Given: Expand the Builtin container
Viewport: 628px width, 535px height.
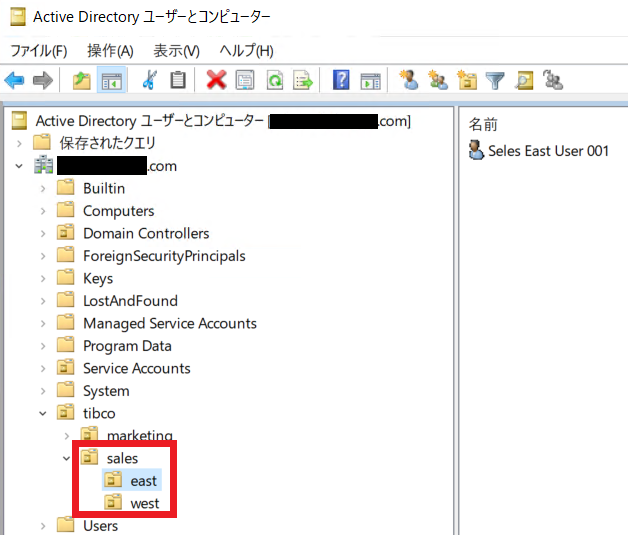Looking at the screenshot, I should pos(43,188).
